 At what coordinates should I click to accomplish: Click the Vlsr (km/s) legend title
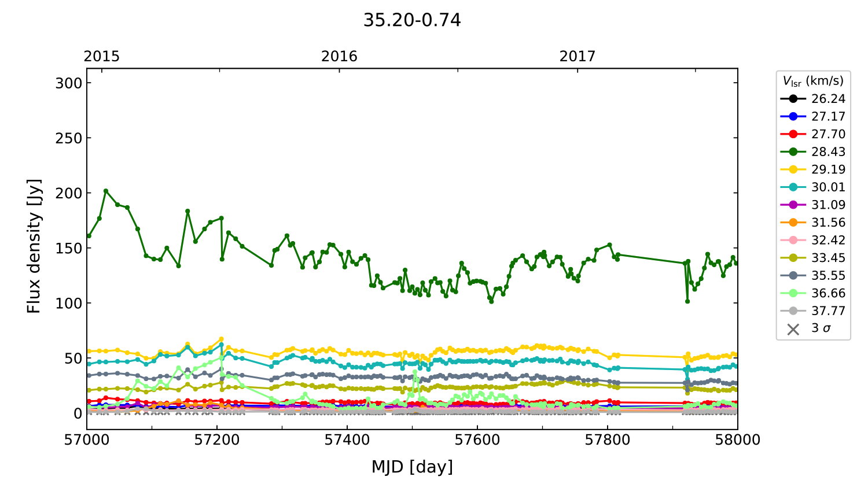(813, 81)
